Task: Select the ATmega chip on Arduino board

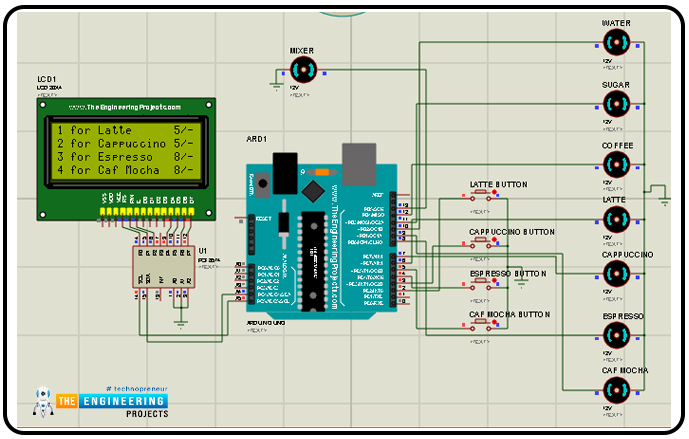Action: click(313, 261)
